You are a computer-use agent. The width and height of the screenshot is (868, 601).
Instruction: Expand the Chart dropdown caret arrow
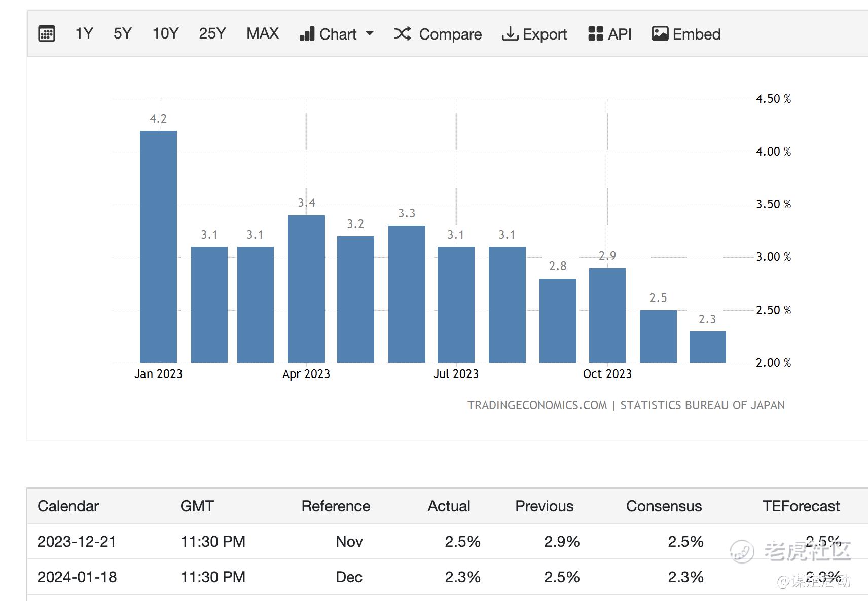(370, 33)
